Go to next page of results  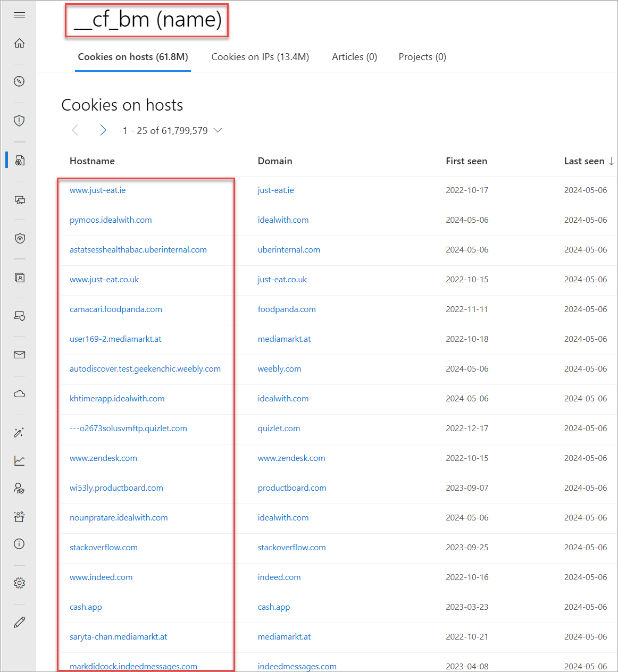coord(103,130)
